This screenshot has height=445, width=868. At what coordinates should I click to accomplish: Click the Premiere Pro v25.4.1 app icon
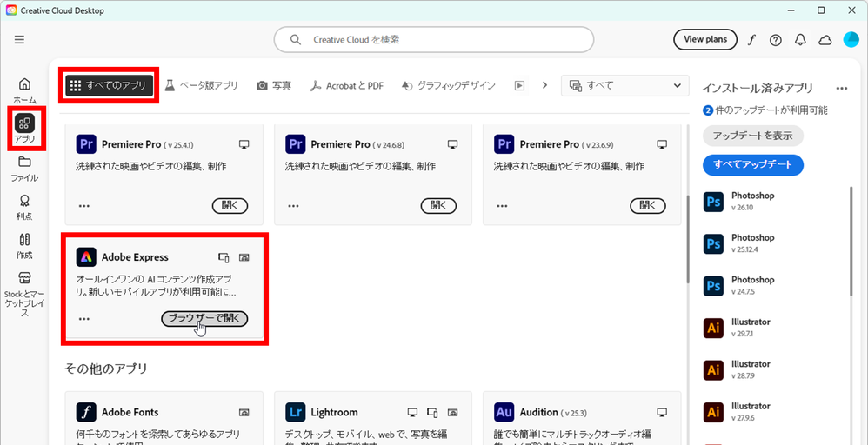[86, 144]
